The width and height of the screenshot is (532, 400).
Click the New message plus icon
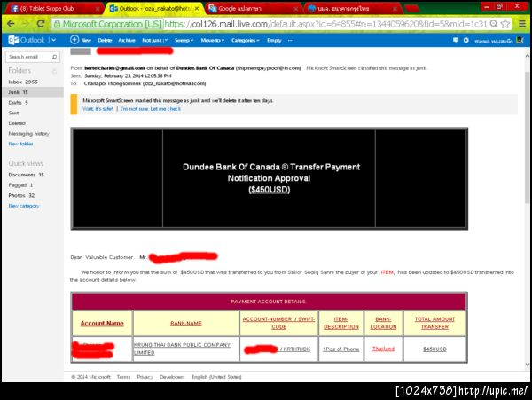[x=74, y=40]
